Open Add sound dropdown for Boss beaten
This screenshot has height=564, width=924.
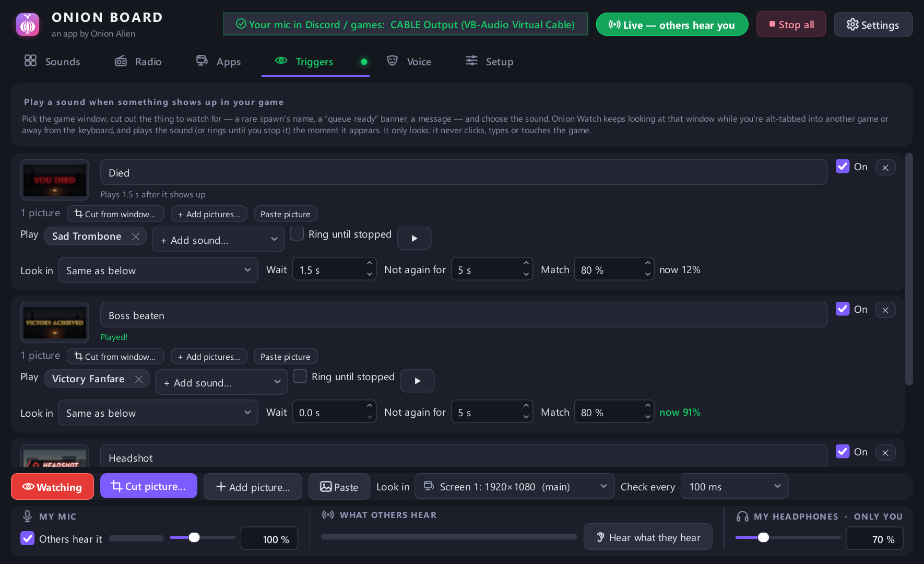(x=221, y=383)
